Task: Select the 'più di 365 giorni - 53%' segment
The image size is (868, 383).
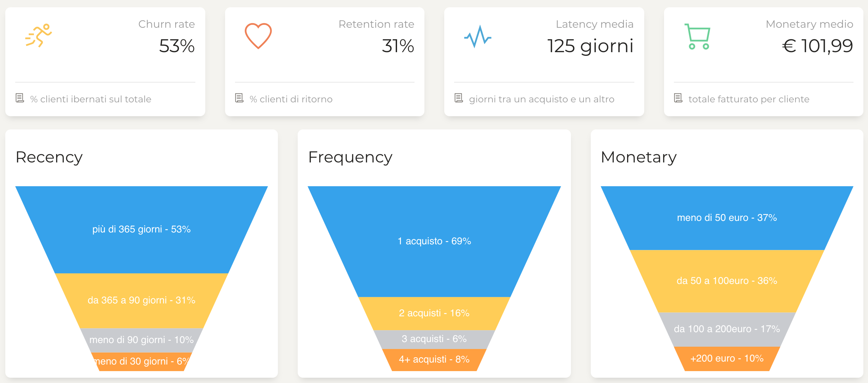Action: (142, 229)
